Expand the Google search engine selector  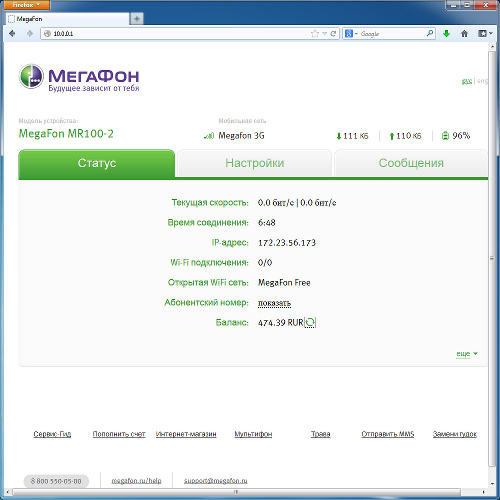click(351, 34)
